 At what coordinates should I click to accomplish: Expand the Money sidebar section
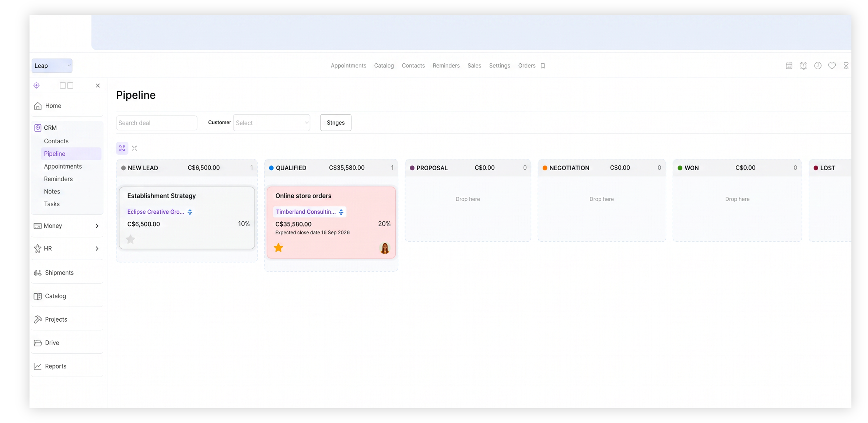tap(67, 226)
